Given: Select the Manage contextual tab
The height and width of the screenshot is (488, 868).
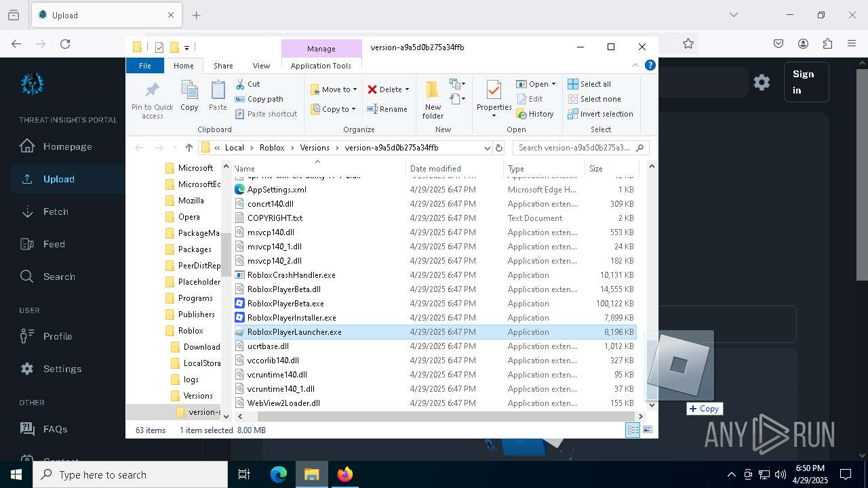Looking at the screenshot, I should pyautogui.click(x=321, y=49).
